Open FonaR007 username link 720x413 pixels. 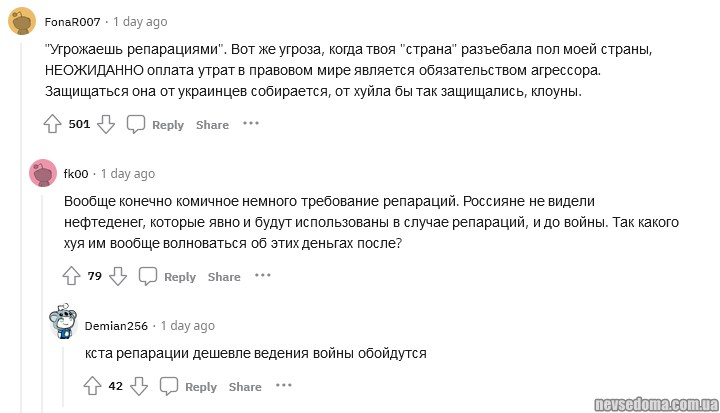72,22
